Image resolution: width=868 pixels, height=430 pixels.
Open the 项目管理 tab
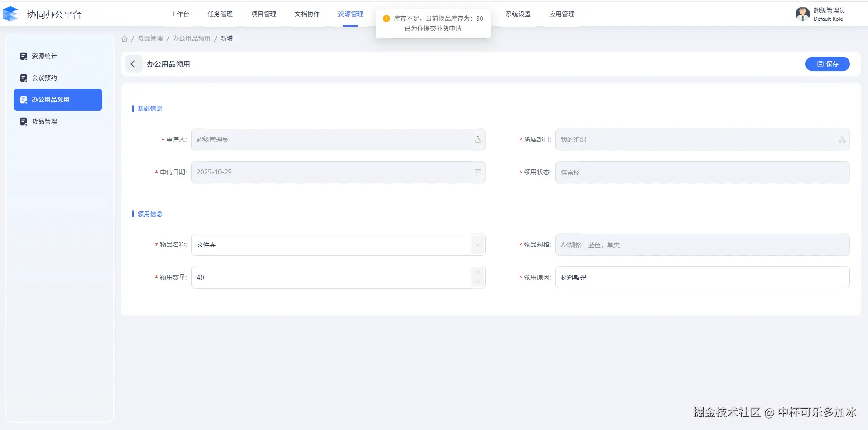(x=264, y=14)
